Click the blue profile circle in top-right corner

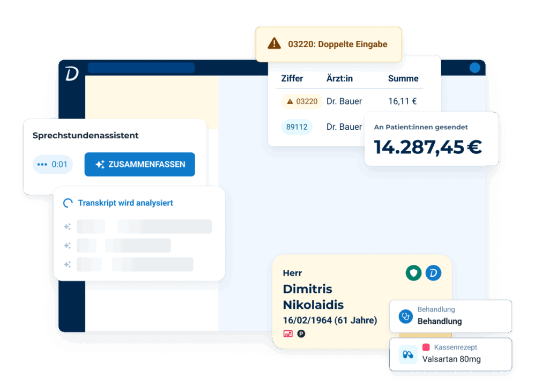[x=474, y=68]
